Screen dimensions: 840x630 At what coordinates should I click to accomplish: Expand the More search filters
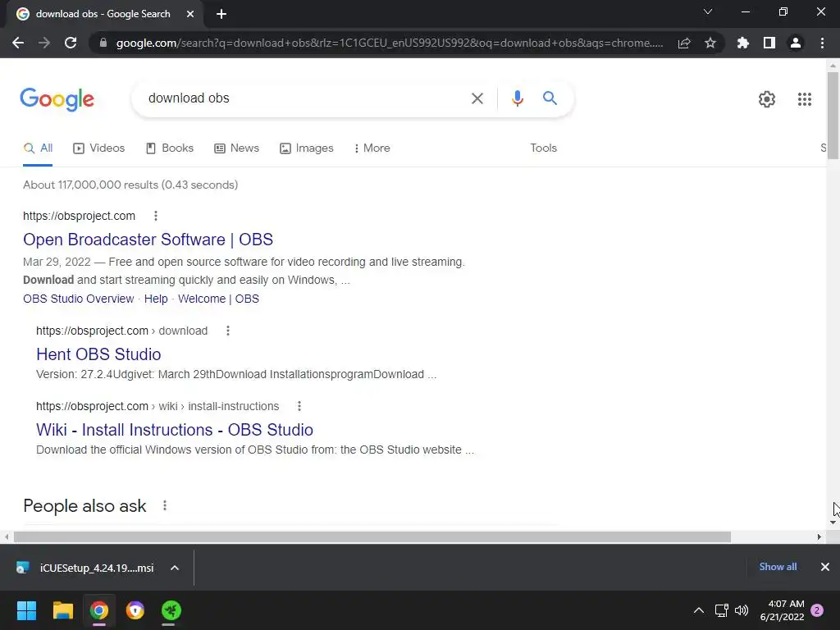(372, 148)
